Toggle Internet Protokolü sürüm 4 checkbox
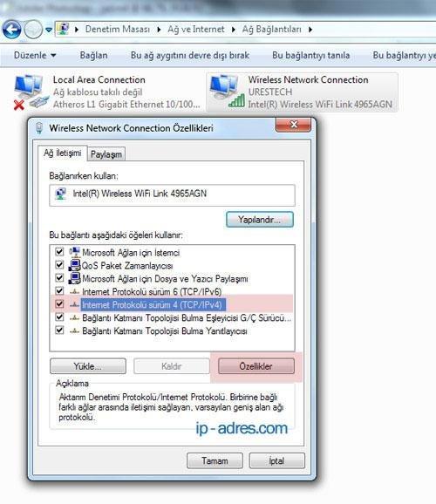 [x=59, y=303]
